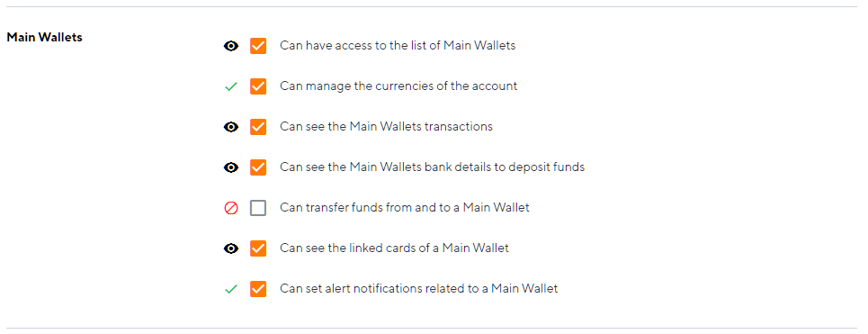
Task: Click the green checkmark icon beside alert notifications
Action: pyautogui.click(x=231, y=289)
